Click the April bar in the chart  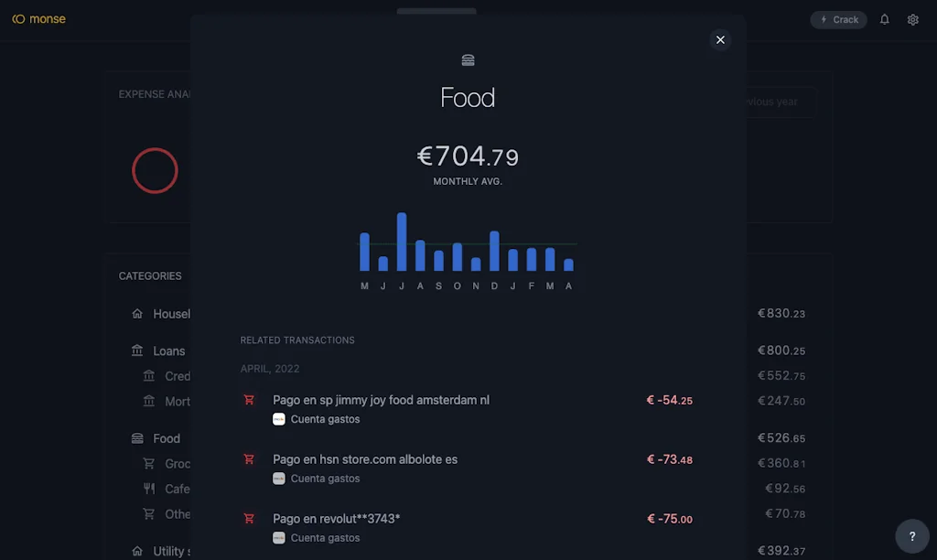pyautogui.click(x=568, y=264)
